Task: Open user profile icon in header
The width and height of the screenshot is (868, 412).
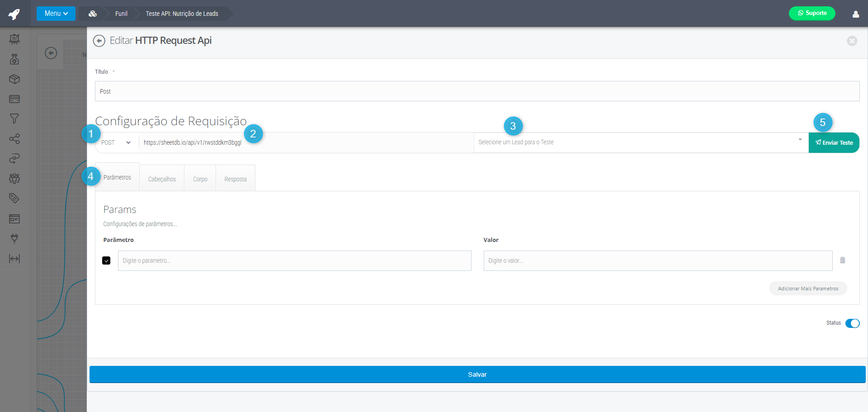Action: pyautogui.click(x=855, y=14)
